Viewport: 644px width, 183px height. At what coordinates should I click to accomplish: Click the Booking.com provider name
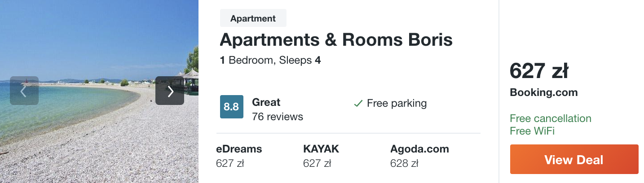pyautogui.click(x=543, y=93)
